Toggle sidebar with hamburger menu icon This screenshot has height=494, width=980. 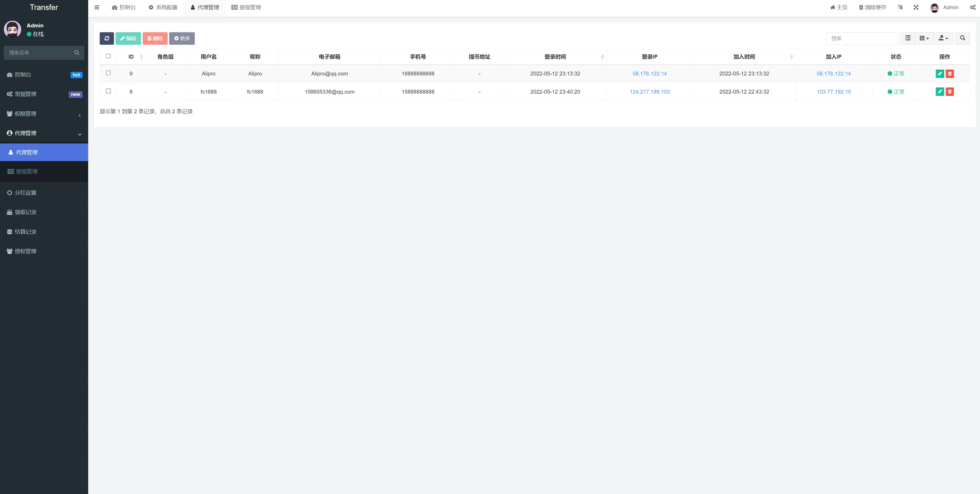pos(97,7)
